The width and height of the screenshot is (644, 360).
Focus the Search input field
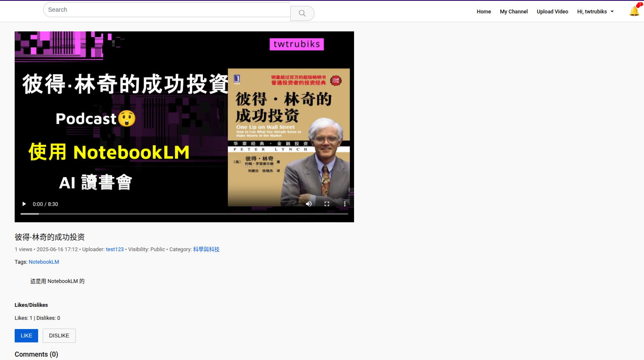tap(167, 10)
